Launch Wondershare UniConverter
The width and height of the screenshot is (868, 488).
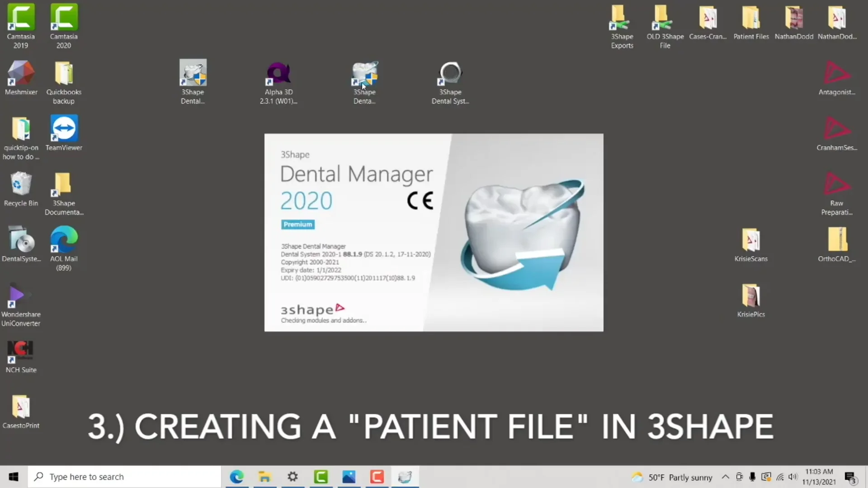click(21, 305)
